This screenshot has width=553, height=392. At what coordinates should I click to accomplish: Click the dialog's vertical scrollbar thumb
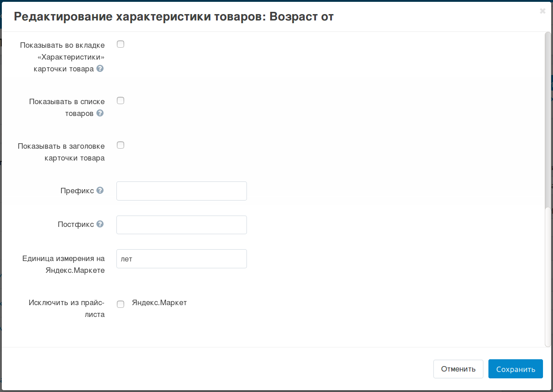(x=548, y=118)
